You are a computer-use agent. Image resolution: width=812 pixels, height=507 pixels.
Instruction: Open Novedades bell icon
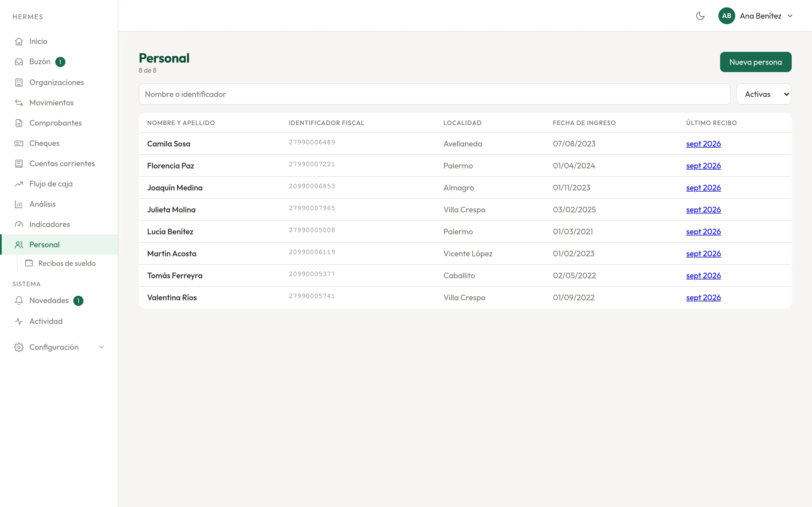point(19,301)
